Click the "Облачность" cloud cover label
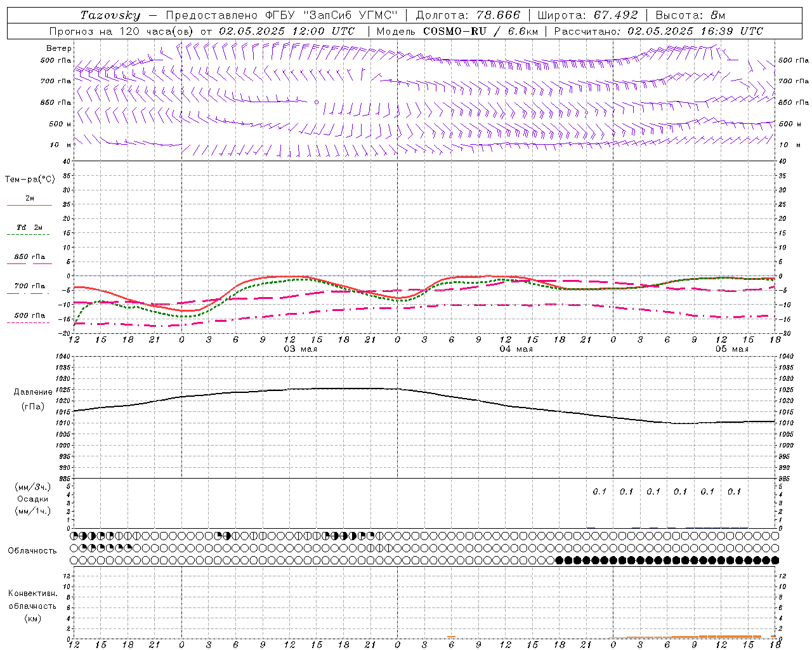The width and height of the screenshot is (812, 650). point(32,551)
